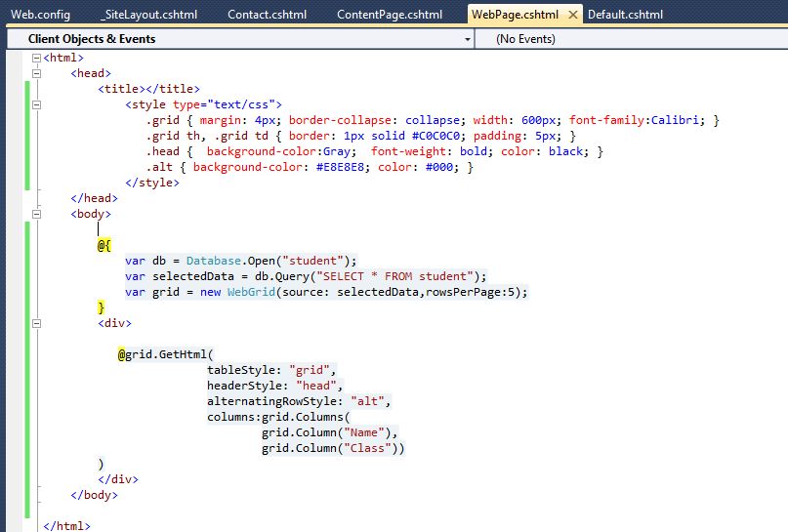Screen dimensions: 788x532
Task: Open the ContentPage.cshtml tab
Action: 390,15
